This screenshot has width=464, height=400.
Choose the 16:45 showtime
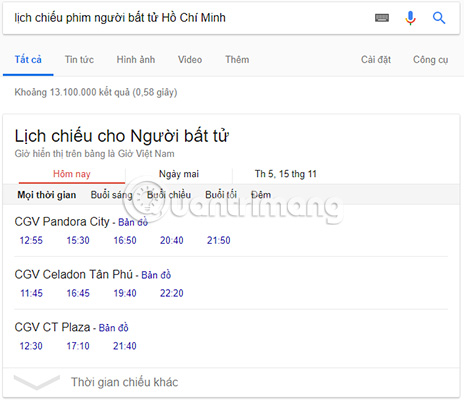[78, 293]
